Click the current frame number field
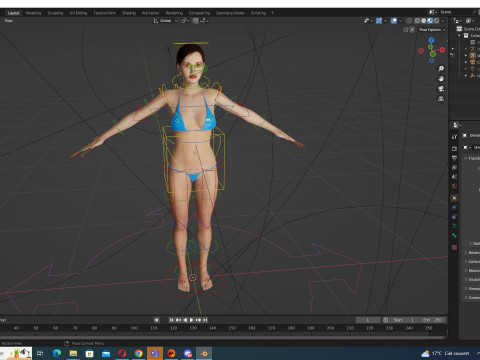The width and height of the screenshot is (480, 360). (368, 320)
